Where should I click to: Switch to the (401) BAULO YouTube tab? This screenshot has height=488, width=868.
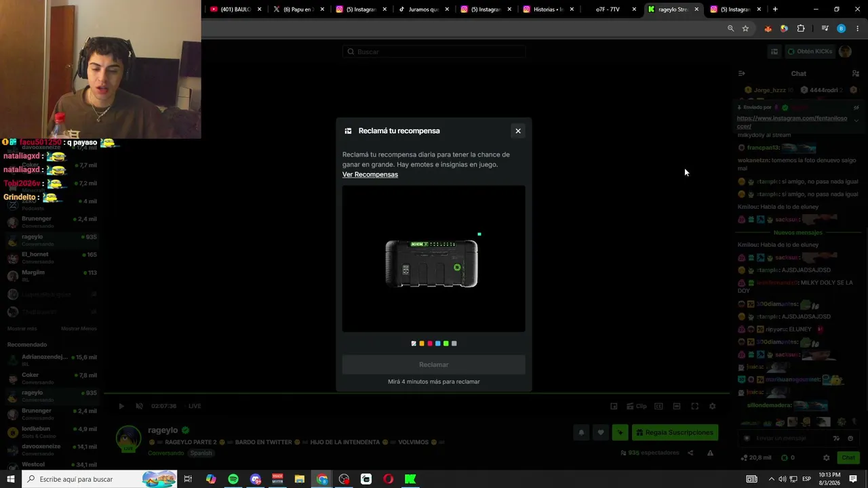235,9
